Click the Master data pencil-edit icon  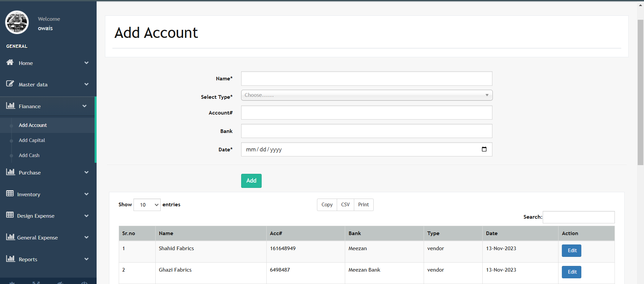[10, 84]
